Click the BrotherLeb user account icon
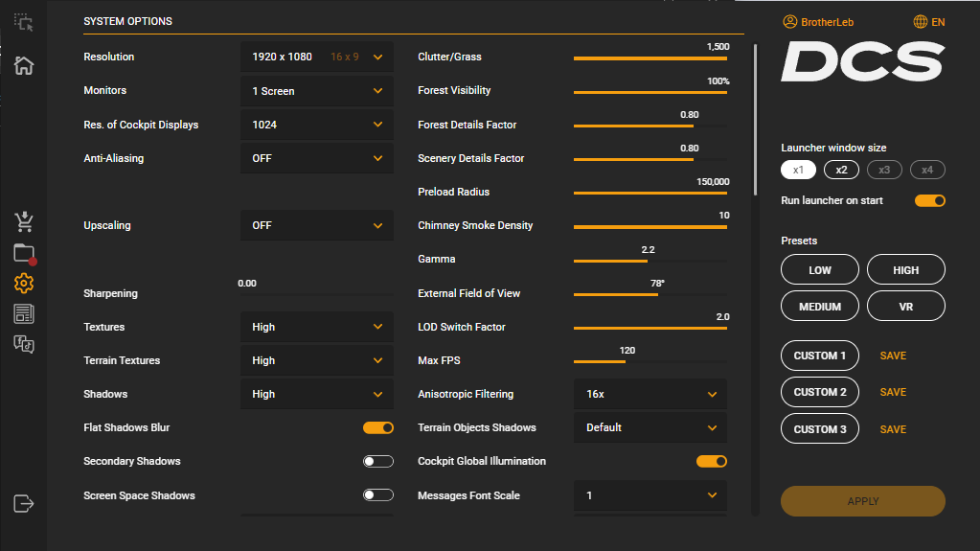This screenshot has width=980, height=551. [x=790, y=22]
